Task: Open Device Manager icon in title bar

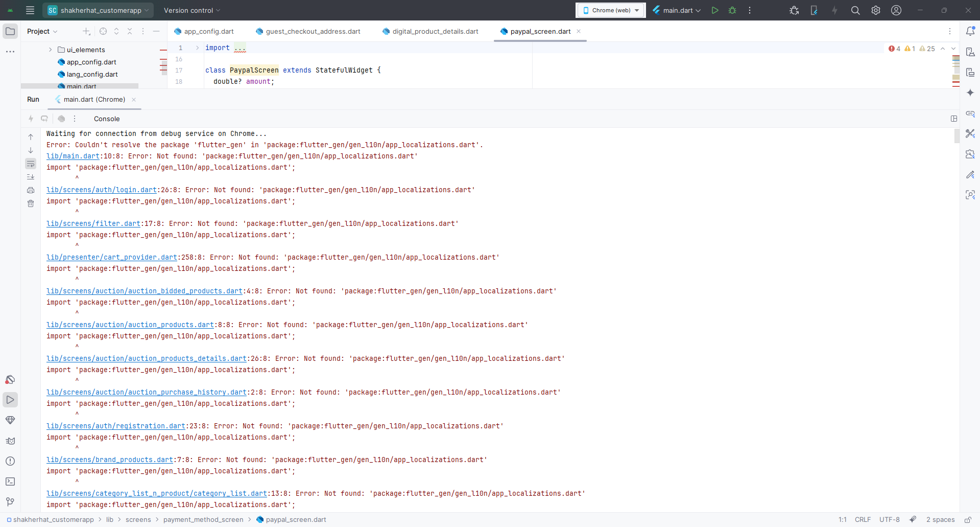Action: 814,10
